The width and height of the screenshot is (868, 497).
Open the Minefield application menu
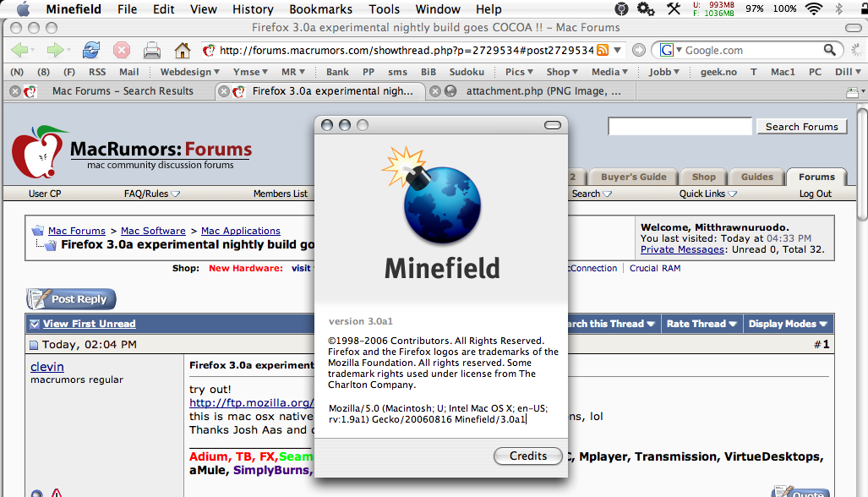[74, 8]
